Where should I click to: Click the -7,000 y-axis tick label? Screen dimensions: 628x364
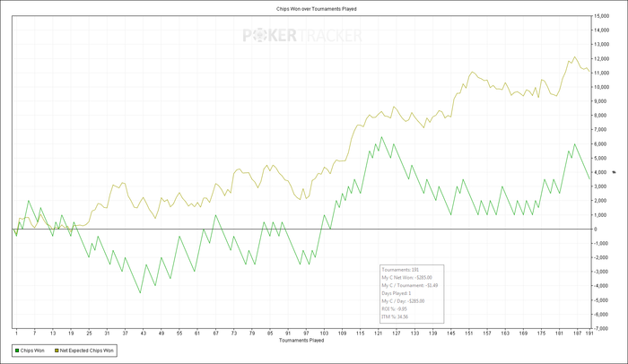602,329
